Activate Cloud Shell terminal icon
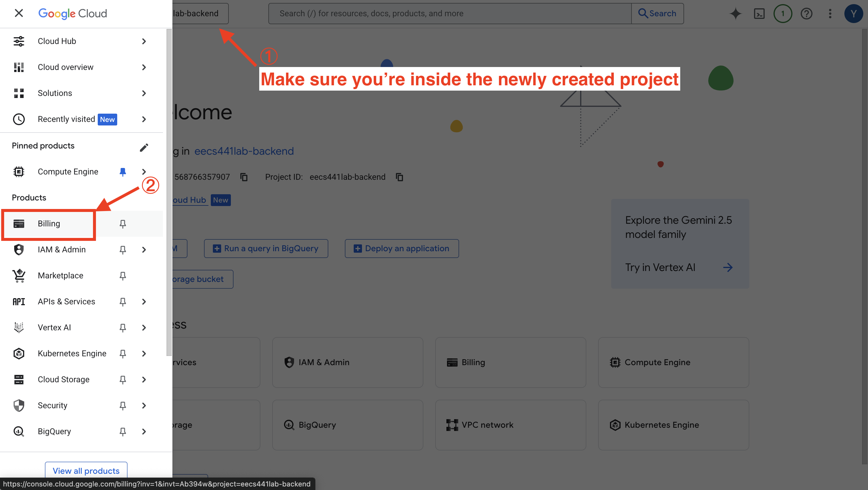Screen dimensions: 868x490 (x=759, y=14)
